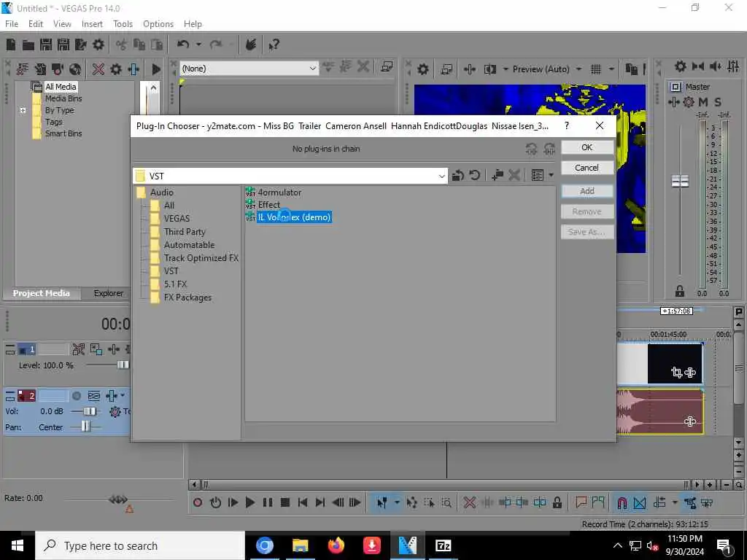Image resolution: width=747 pixels, height=560 pixels.
Task: Click the preview overlays grid icon
Action: pos(596,69)
